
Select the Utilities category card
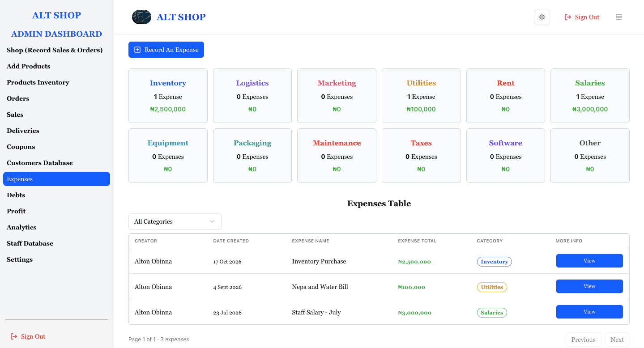pyautogui.click(x=421, y=96)
